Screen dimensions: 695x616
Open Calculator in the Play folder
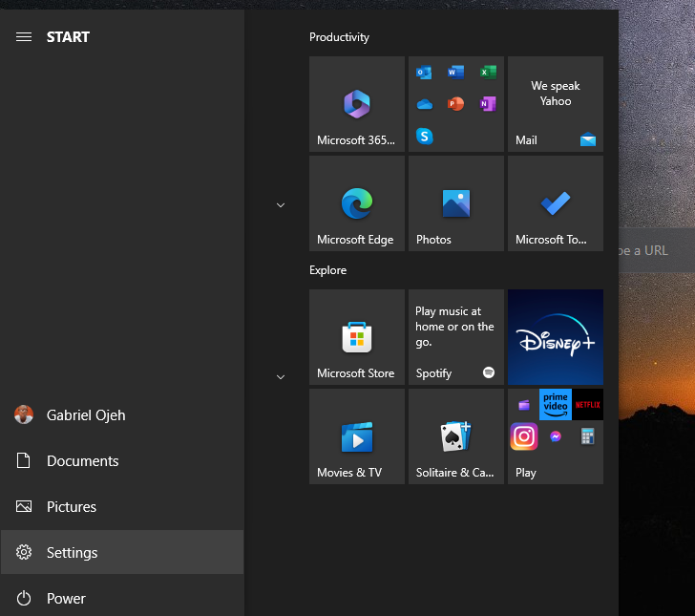(588, 436)
